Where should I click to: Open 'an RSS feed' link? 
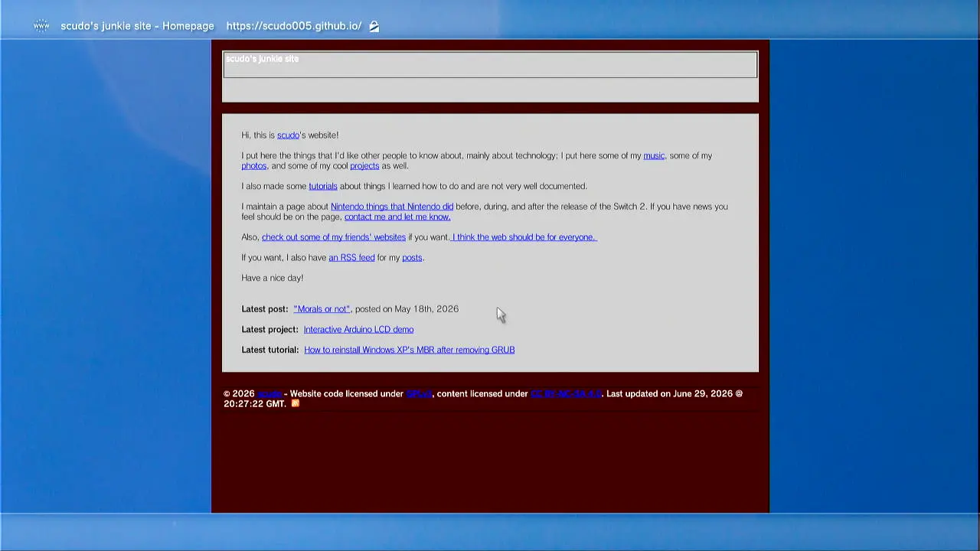351,258
